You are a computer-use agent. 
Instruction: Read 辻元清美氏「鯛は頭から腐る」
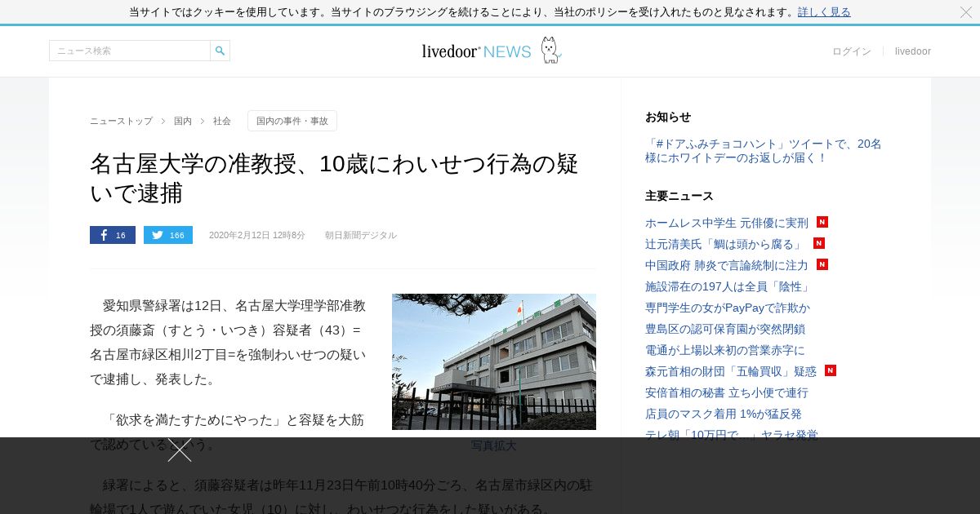tap(725, 244)
